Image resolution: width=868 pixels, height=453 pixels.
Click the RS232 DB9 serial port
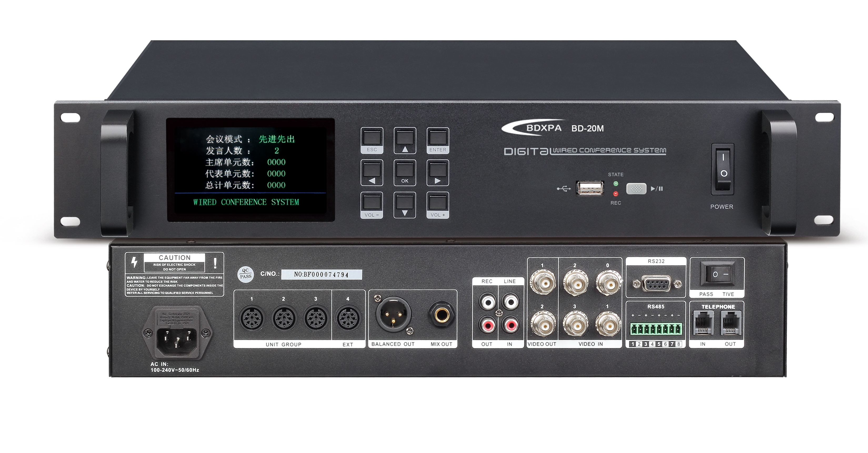(656, 284)
